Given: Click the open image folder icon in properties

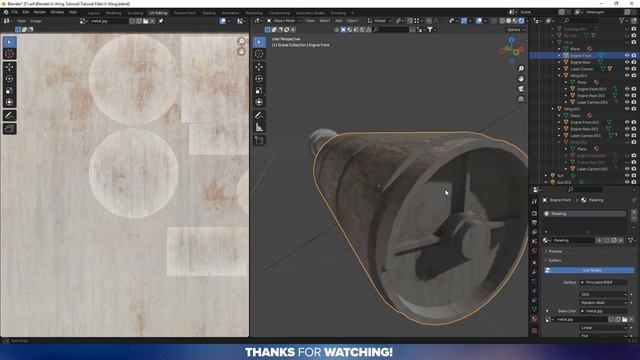Looking at the screenshot, I should (624, 319).
